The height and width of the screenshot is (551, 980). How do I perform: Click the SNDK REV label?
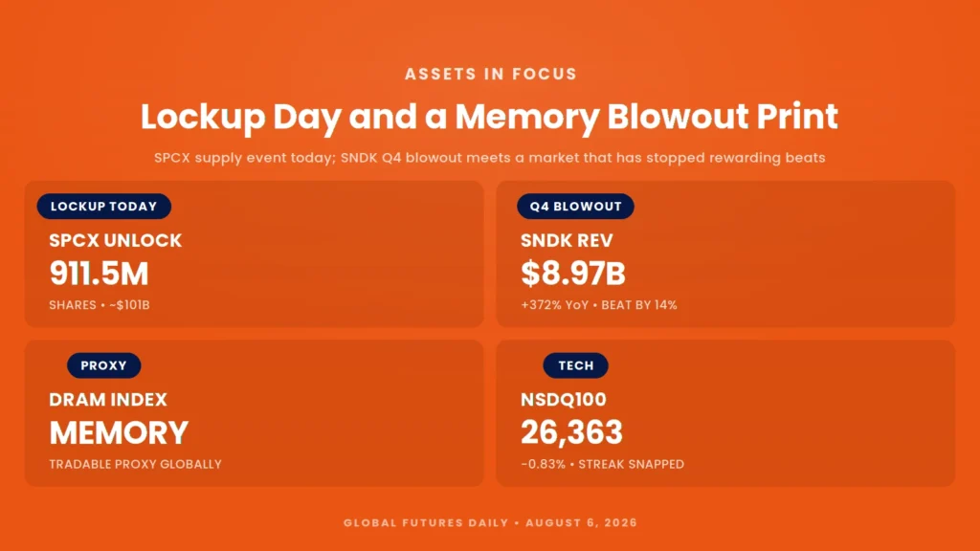coord(567,240)
